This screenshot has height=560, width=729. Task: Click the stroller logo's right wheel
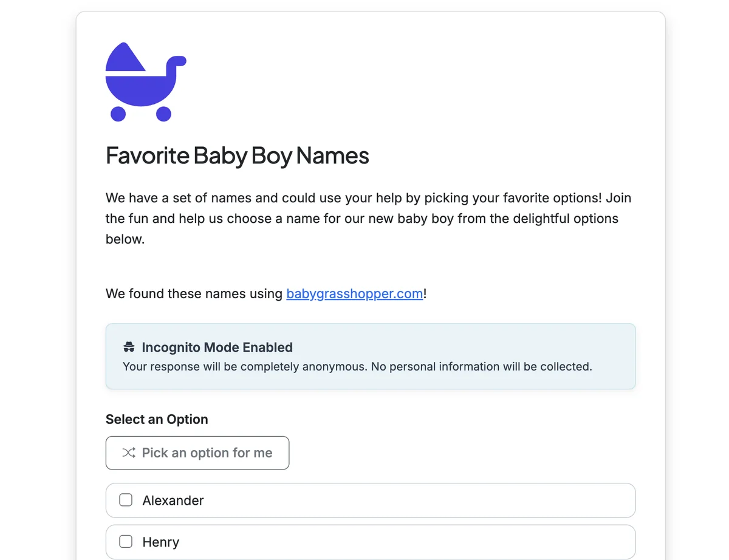pyautogui.click(x=163, y=114)
